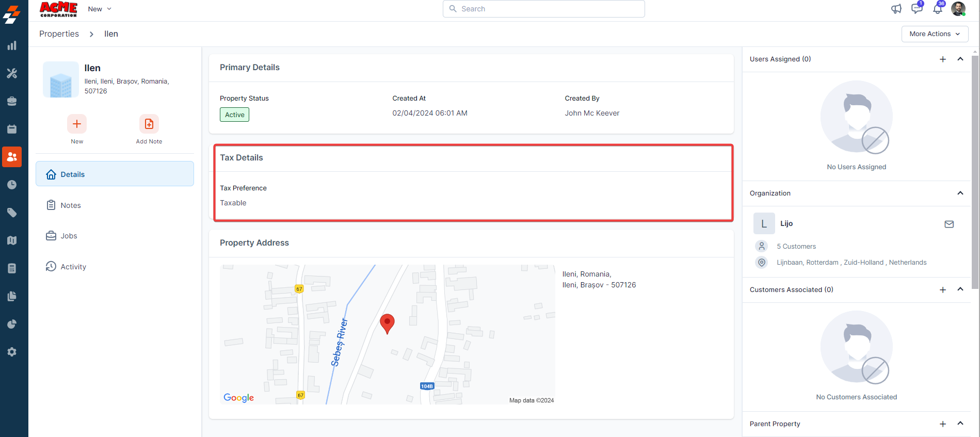Click in the Search field
The image size is (980, 437).
[543, 9]
